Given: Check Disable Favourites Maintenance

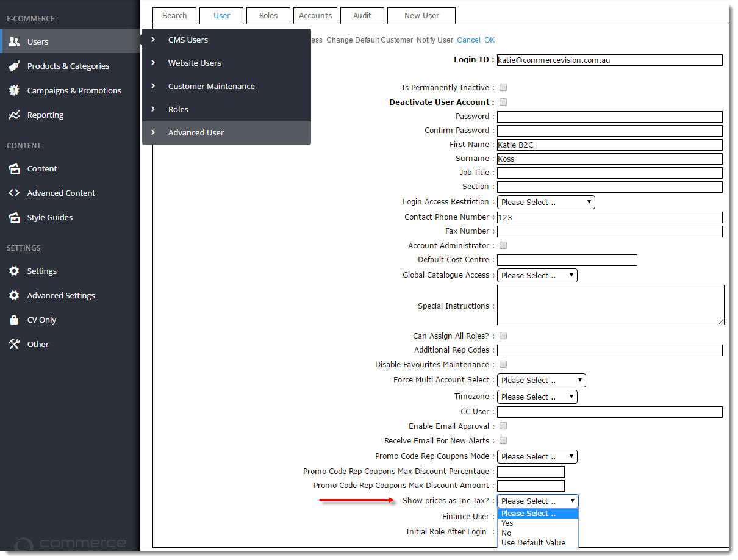Looking at the screenshot, I should [x=503, y=365].
